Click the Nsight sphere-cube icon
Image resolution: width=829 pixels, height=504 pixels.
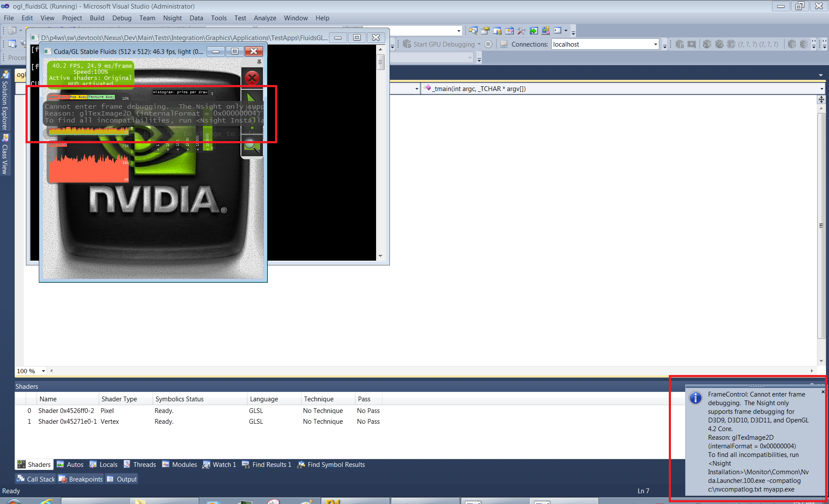731,44
